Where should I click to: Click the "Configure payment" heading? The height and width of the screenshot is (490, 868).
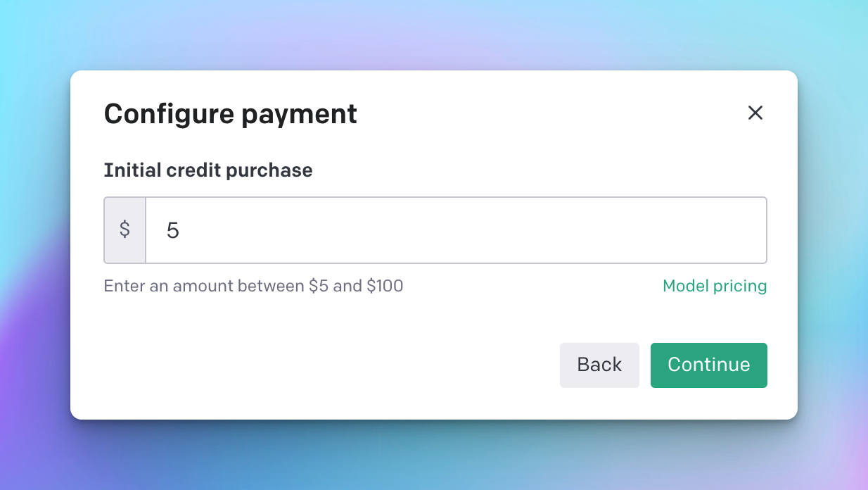(x=230, y=113)
